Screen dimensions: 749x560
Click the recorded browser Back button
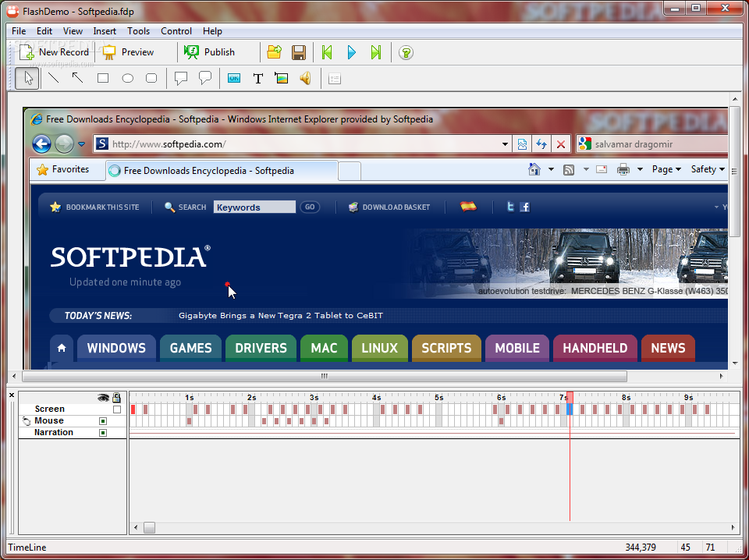(x=42, y=144)
